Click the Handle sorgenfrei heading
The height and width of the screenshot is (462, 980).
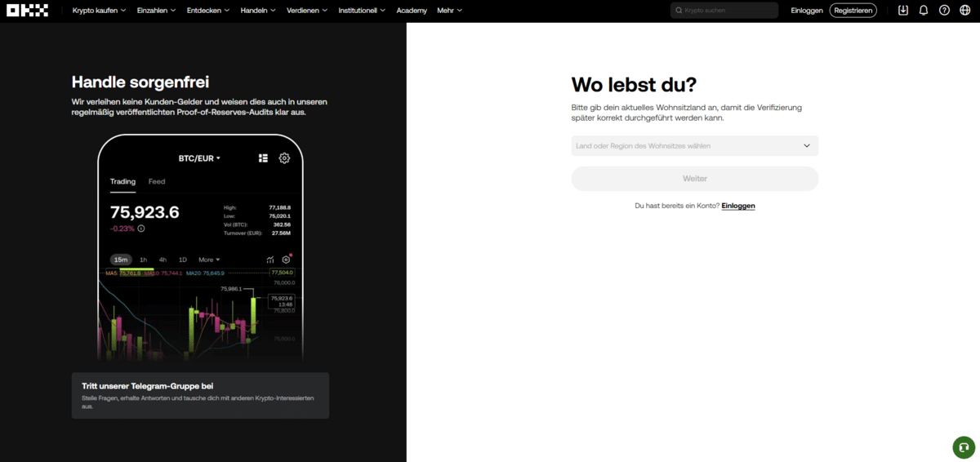point(140,82)
